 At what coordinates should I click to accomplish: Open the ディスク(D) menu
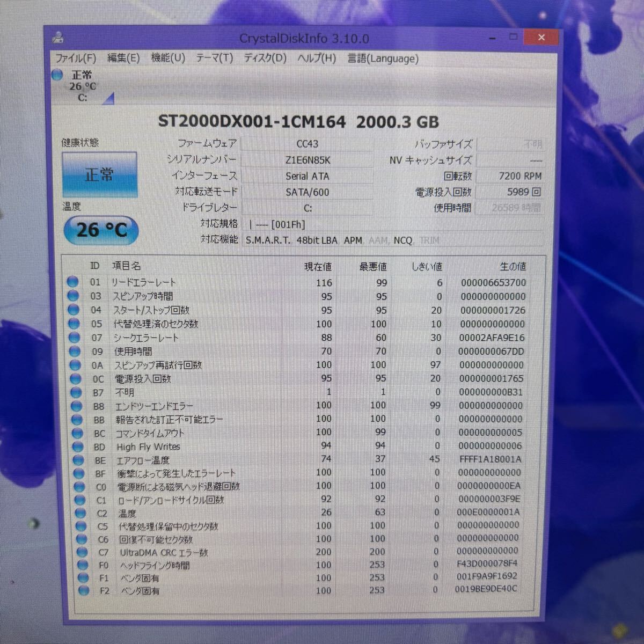click(265, 59)
